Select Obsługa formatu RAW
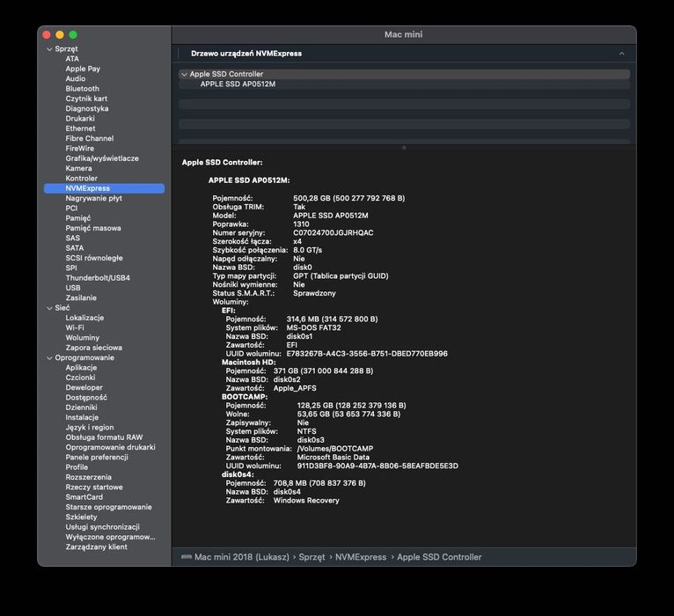 coord(104,437)
